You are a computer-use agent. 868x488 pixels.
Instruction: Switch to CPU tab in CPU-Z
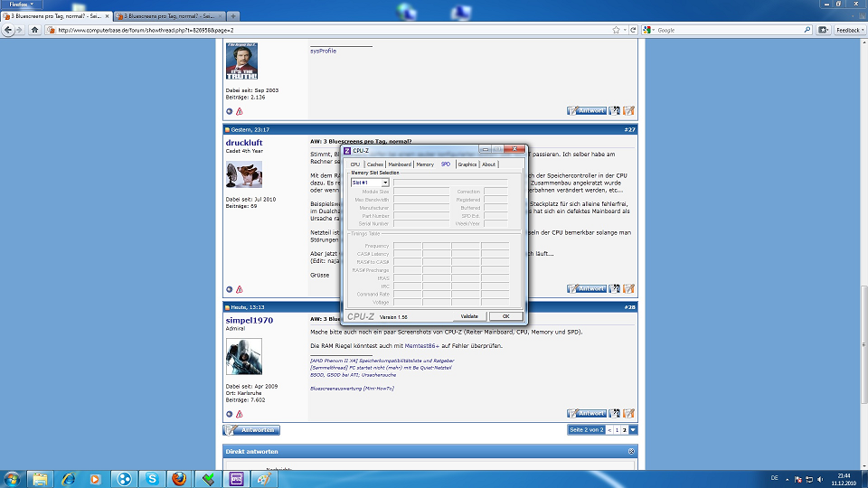coord(355,164)
